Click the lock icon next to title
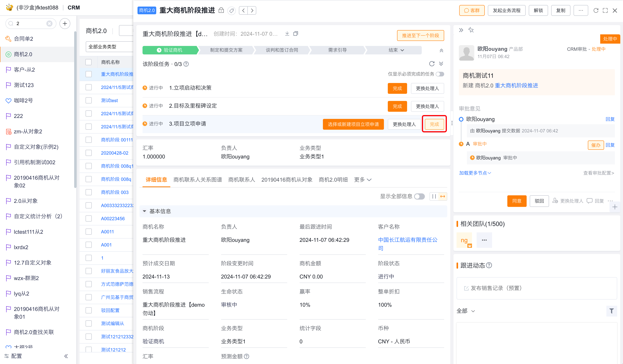Screen dimensions: 623x364 pos(221,10)
